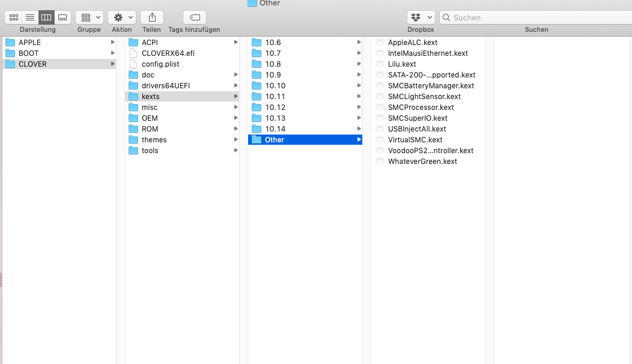Open the doc folder
632x364 pixels.
[183, 75]
